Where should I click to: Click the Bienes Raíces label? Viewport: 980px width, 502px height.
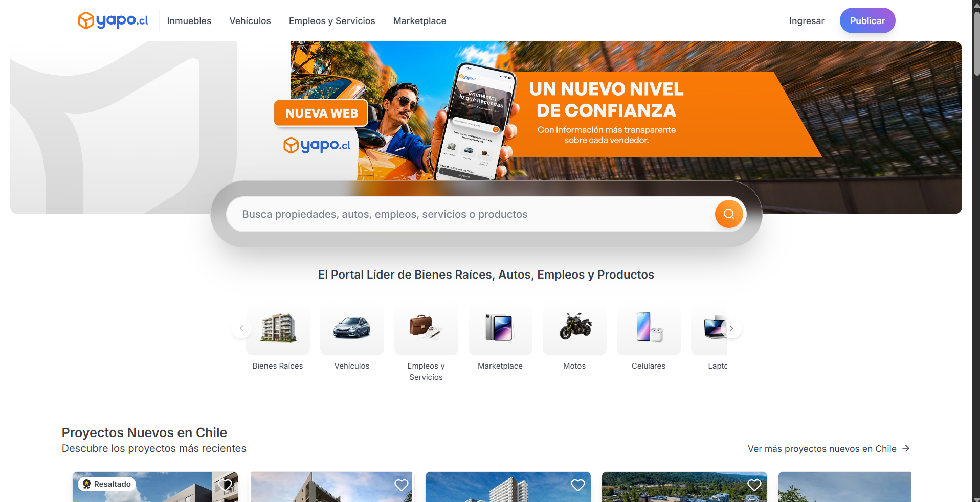pyautogui.click(x=278, y=366)
